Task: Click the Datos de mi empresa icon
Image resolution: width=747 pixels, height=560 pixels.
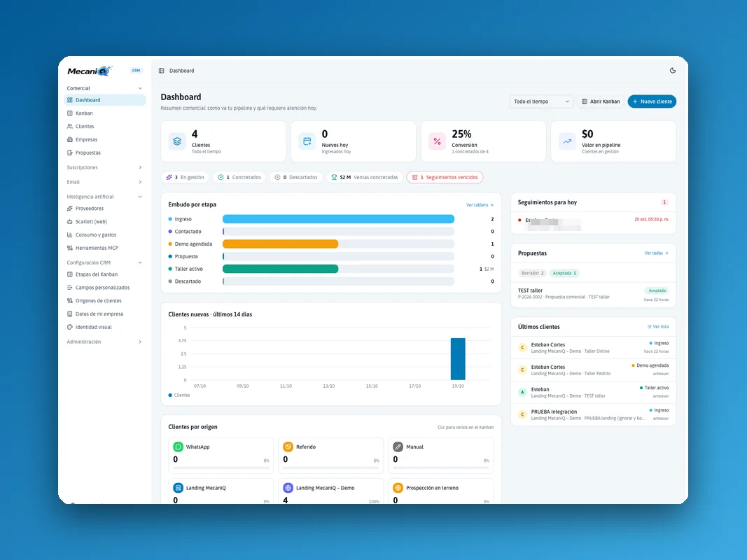Action: [70, 314]
